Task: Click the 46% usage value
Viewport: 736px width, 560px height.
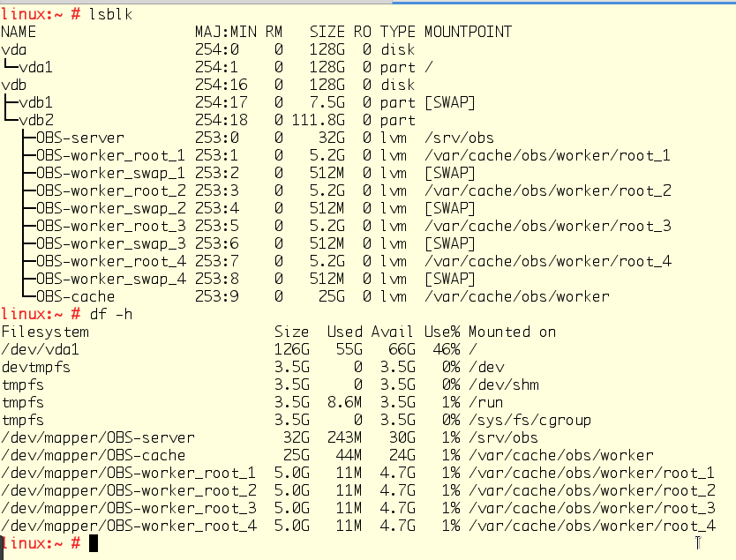Action: (447, 349)
